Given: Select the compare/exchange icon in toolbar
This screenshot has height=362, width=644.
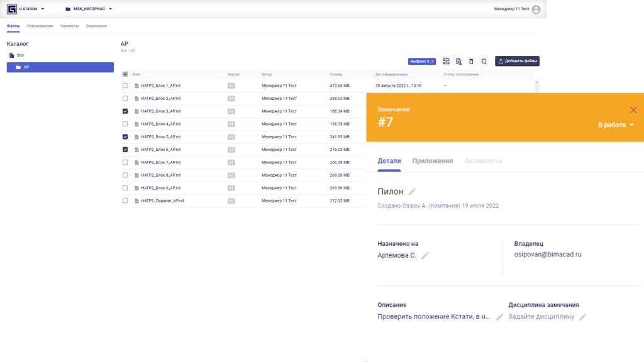Looking at the screenshot, I should click(x=446, y=61).
